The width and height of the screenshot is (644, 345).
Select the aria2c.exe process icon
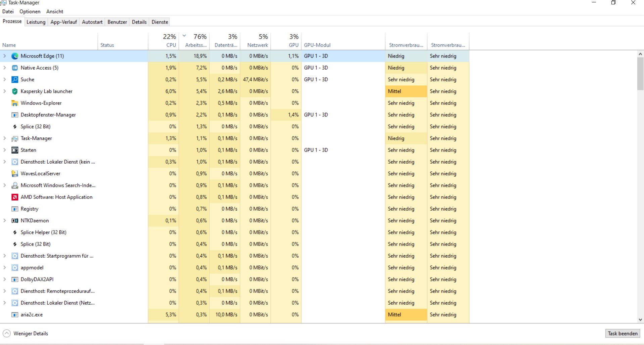pos(15,315)
